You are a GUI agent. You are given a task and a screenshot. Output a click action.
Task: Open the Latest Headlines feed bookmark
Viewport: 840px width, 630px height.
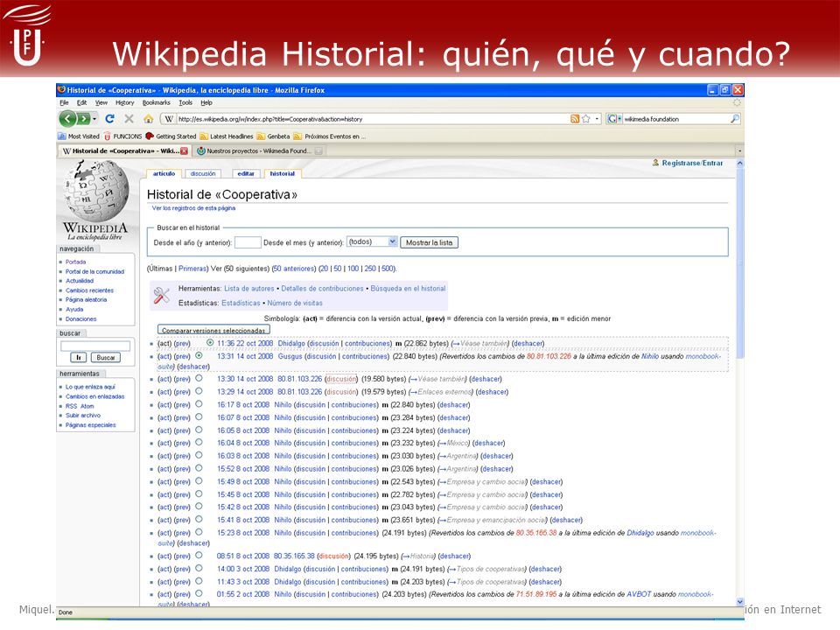(226, 136)
